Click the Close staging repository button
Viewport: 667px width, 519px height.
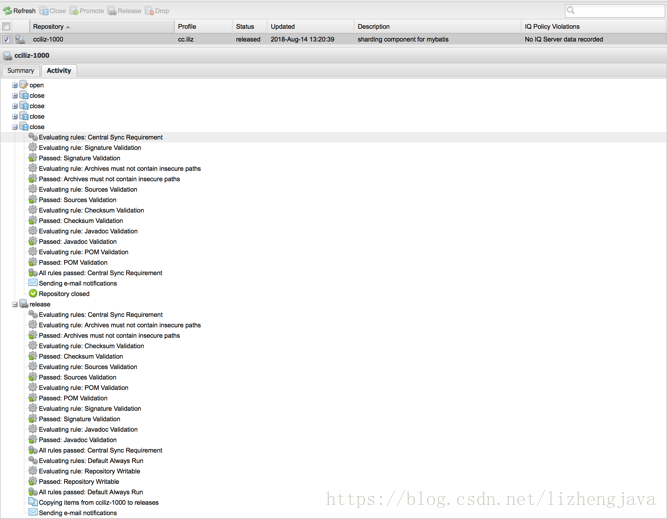pos(53,11)
